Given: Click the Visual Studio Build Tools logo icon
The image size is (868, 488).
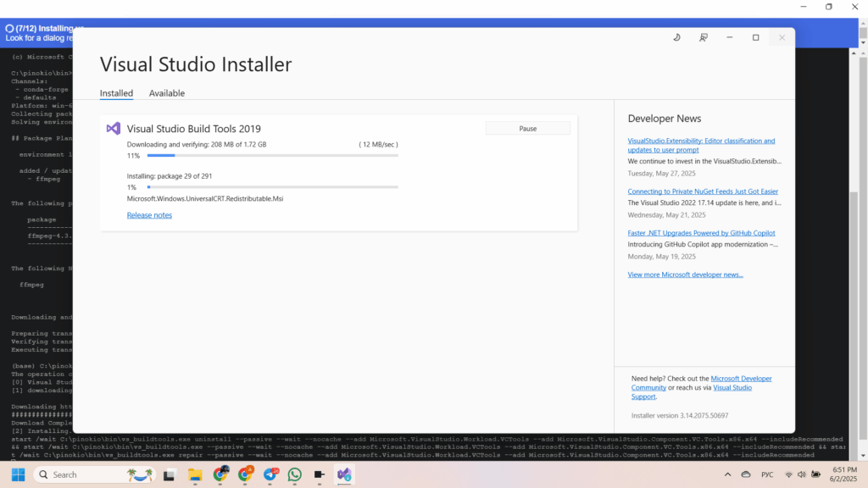Looking at the screenshot, I should coord(114,129).
